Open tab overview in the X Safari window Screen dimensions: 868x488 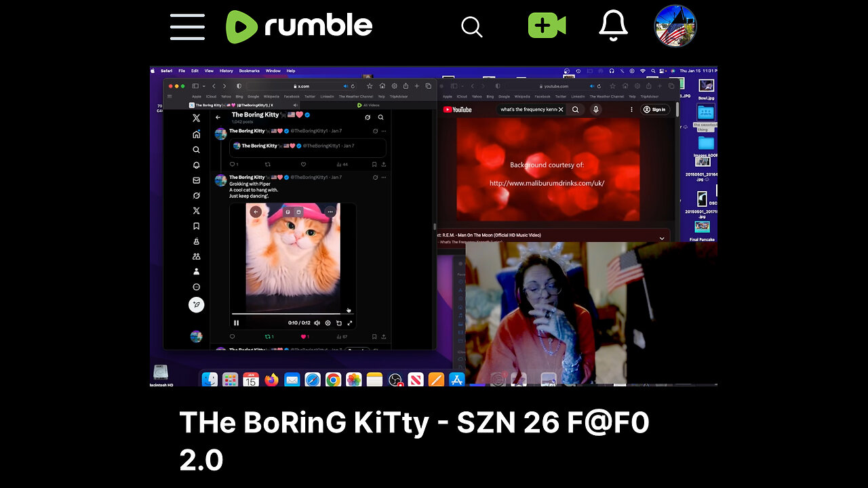(x=428, y=86)
